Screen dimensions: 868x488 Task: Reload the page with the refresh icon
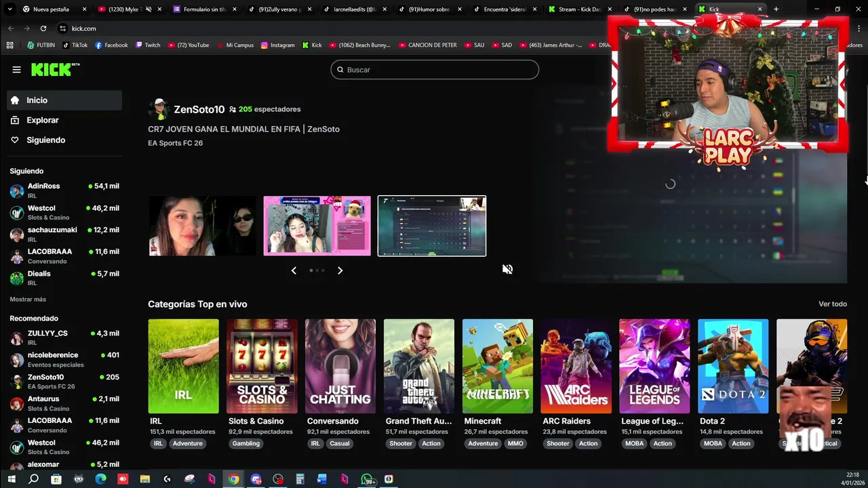pyautogui.click(x=43, y=28)
